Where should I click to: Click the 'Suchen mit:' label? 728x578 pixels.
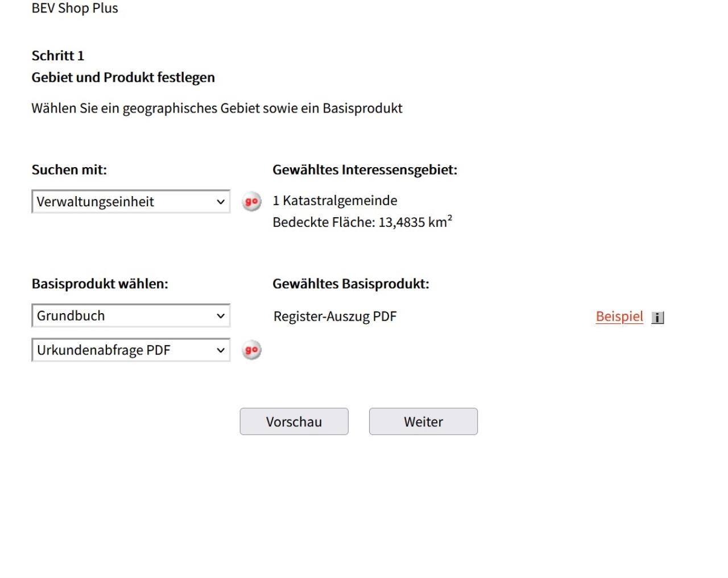[69, 170]
